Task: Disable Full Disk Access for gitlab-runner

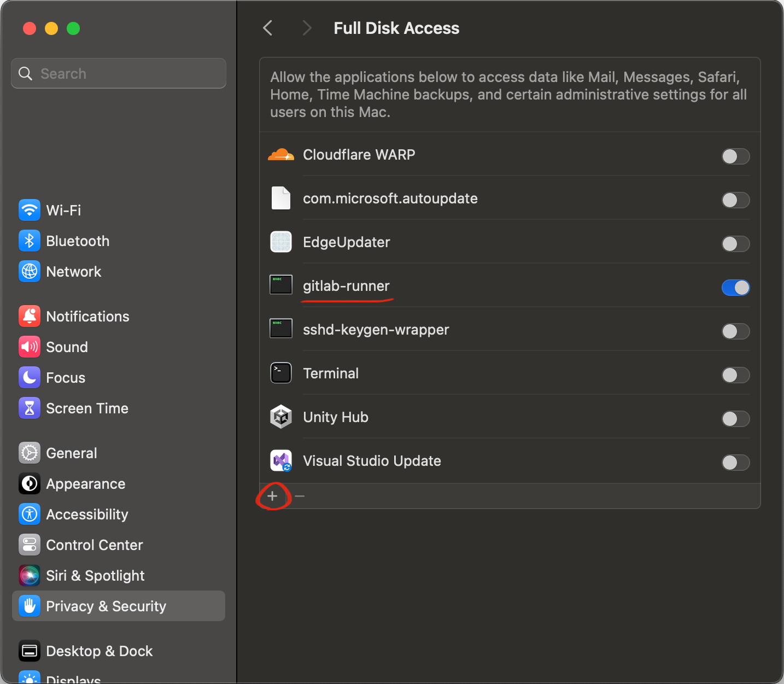Action: pos(735,288)
